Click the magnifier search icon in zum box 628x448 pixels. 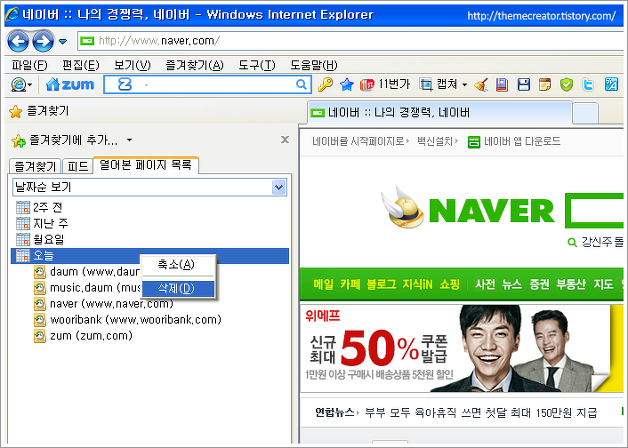point(301,84)
